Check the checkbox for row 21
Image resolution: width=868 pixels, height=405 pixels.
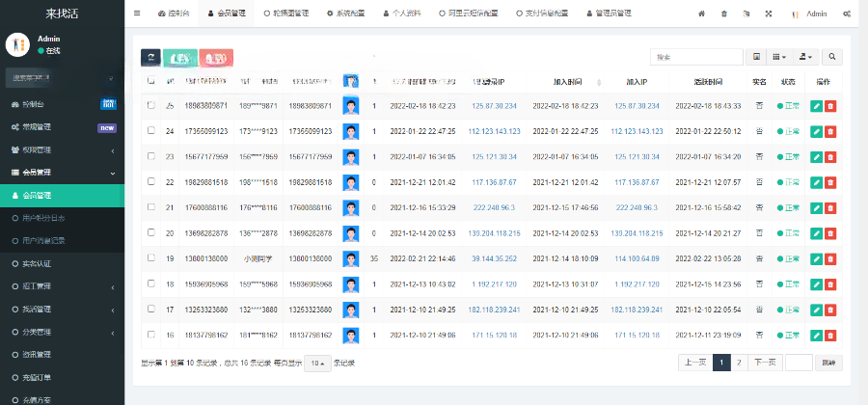coord(151,207)
